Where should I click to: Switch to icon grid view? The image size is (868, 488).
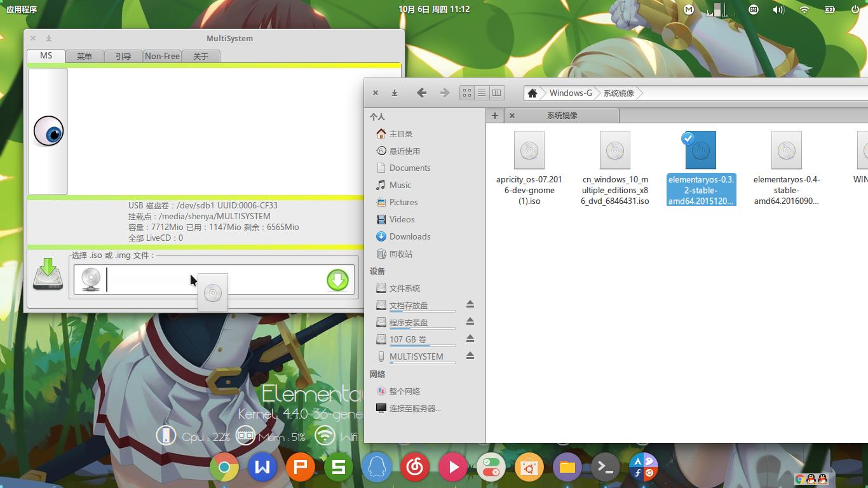pos(467,93)
